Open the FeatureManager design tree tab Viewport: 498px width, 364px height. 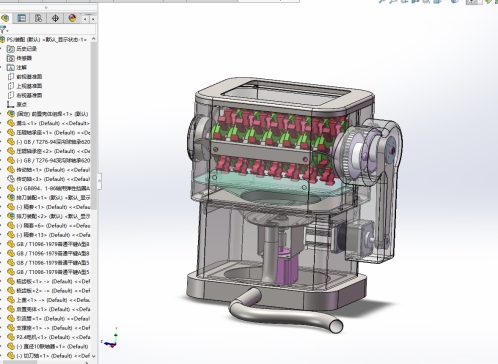[x=5, y=18]
